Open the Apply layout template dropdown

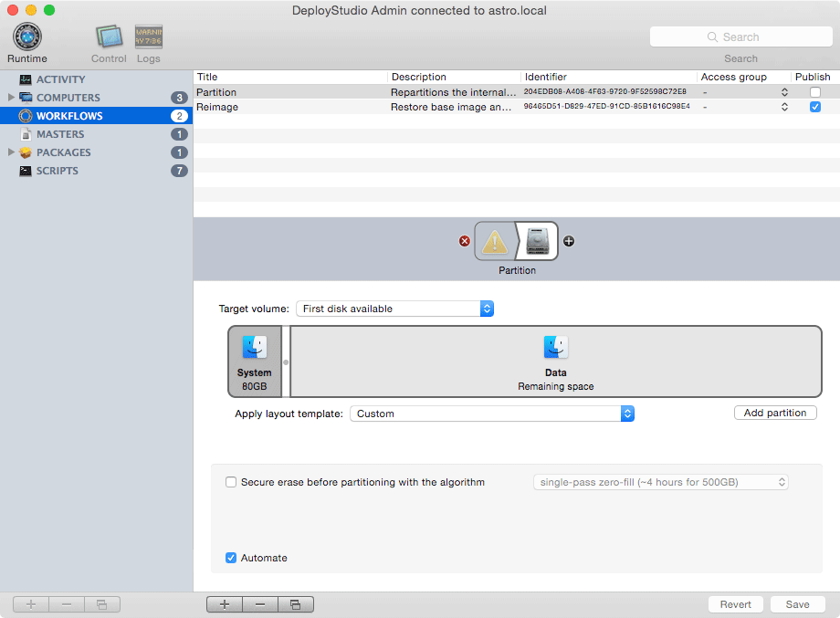[492, 414]
